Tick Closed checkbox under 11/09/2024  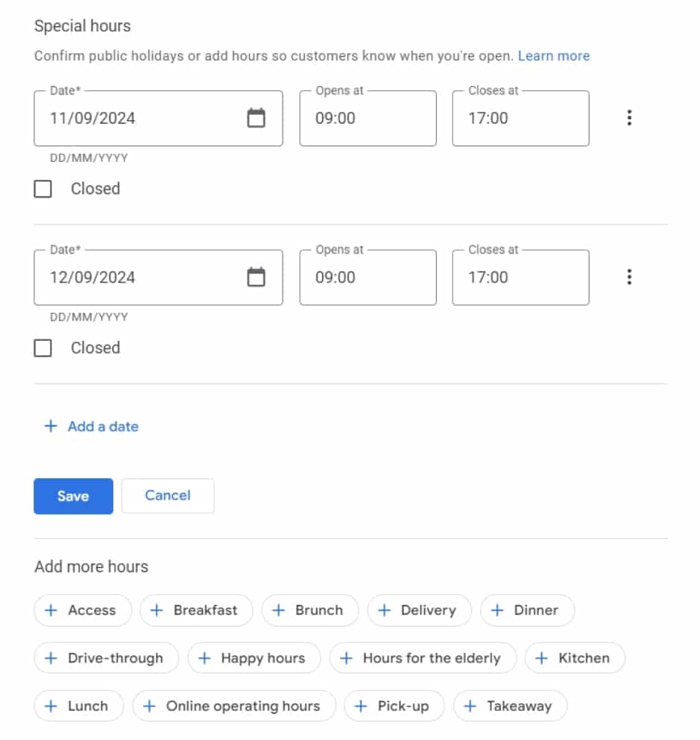pyautogui.click(x=43, y=189)
